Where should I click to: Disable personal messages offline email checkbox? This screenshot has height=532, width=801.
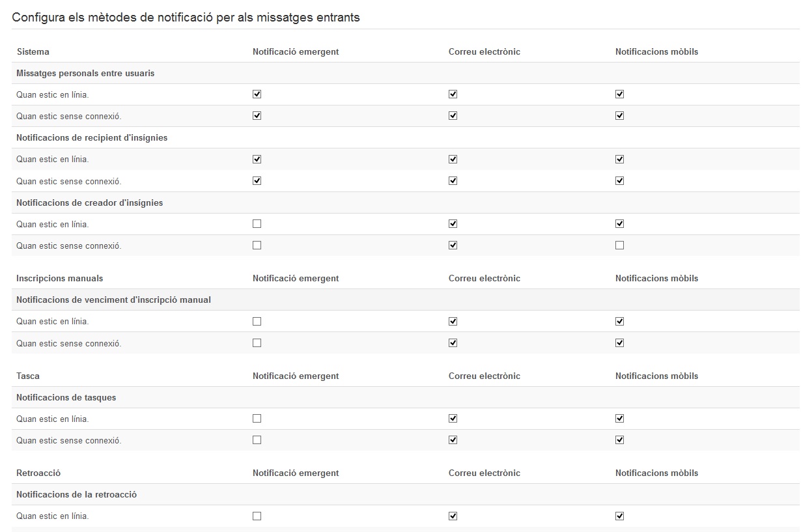click(453, 116)
